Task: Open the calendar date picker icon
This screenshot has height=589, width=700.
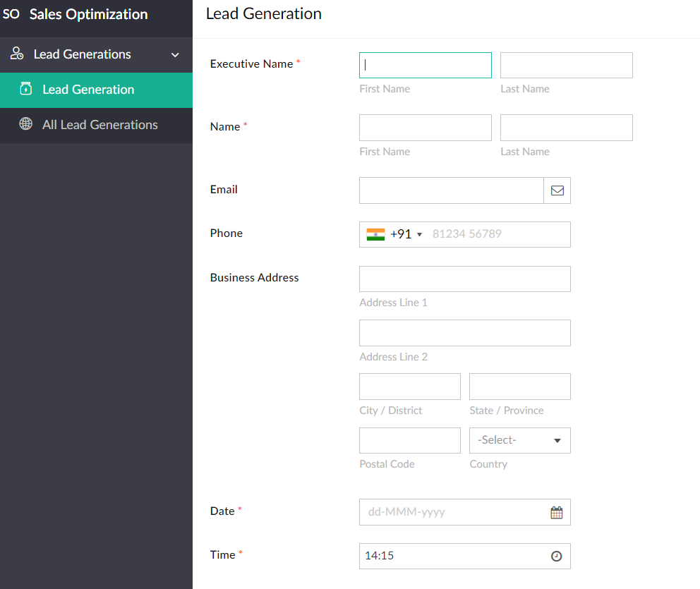Action: coord(557,513)
